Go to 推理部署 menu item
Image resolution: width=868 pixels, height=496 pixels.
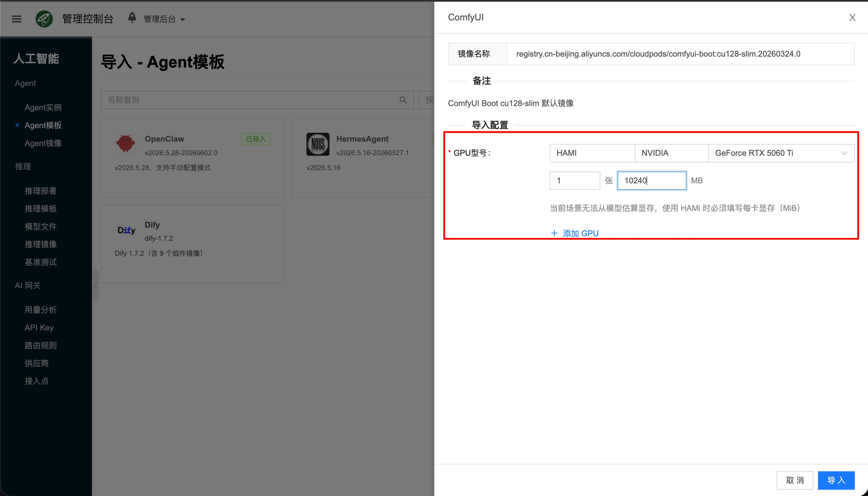40,191
